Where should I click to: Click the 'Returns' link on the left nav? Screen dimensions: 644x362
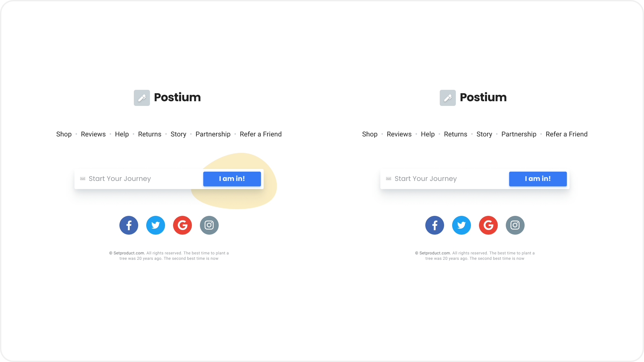click(150, 134)
